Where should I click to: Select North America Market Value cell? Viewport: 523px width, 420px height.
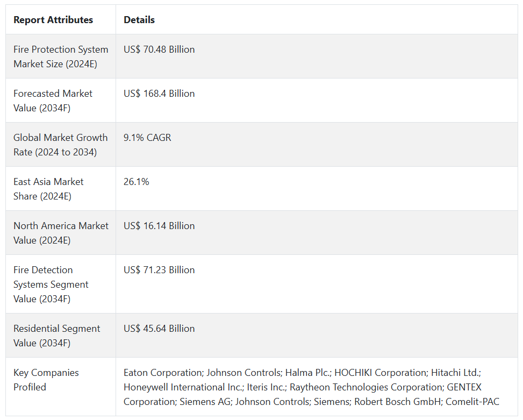(x=61, y=233)
